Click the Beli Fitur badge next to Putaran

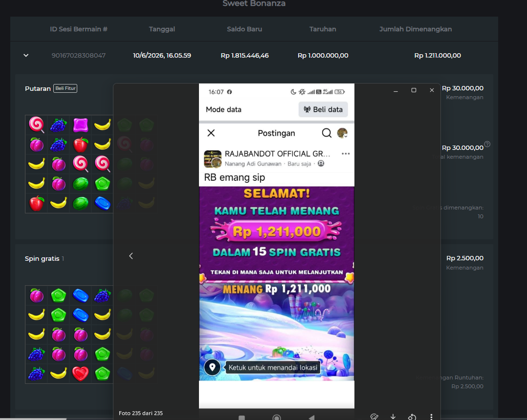pyautogui.click(x=65, y=88)
